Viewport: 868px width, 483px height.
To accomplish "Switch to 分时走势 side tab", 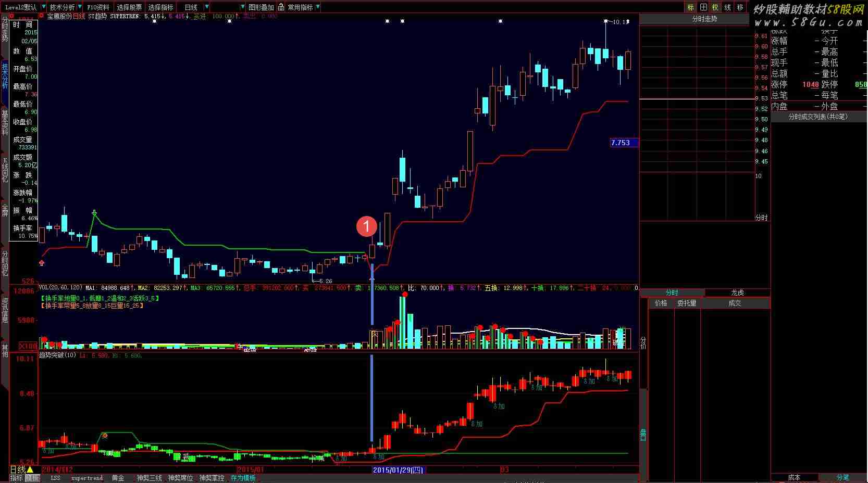I will click(5, 30).
